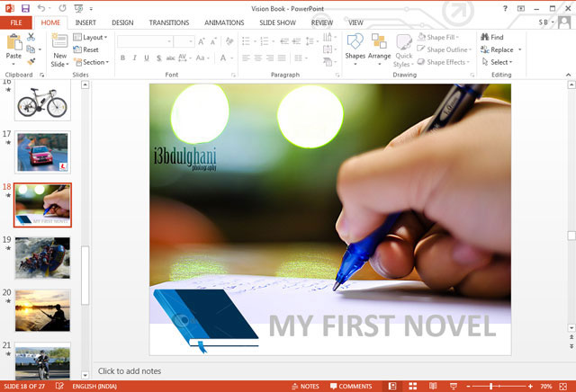Switch to the INSERT tab
The image size is (576, 392).
(85, 22)
